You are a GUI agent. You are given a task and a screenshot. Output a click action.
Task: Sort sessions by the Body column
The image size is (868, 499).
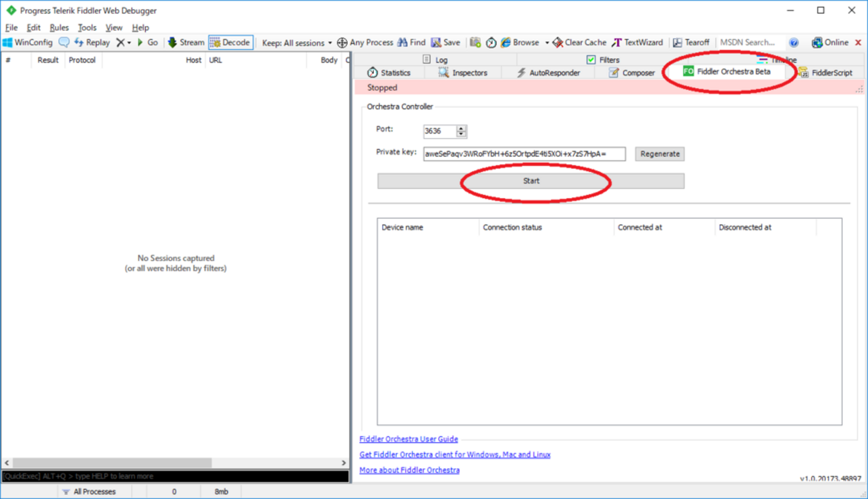tap(324, 60)
